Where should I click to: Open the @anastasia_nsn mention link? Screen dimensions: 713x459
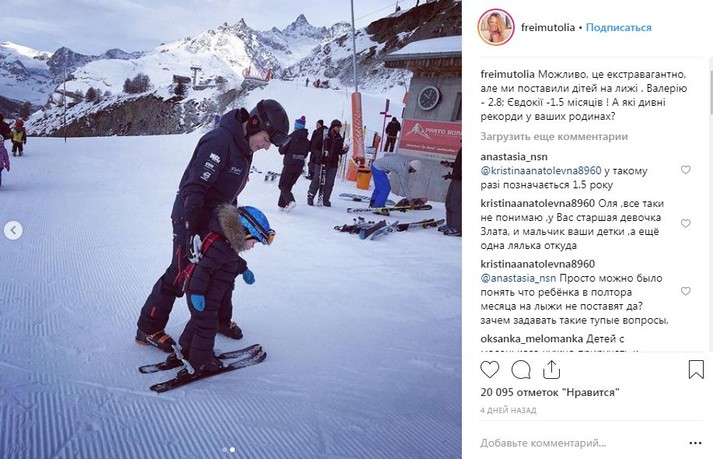tap(518, 278)
